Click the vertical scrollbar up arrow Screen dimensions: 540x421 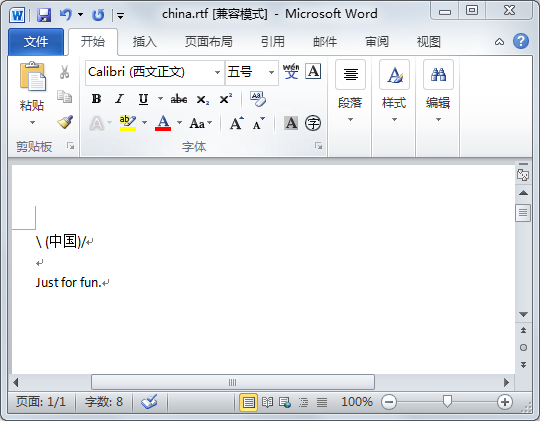pos(523,193)
